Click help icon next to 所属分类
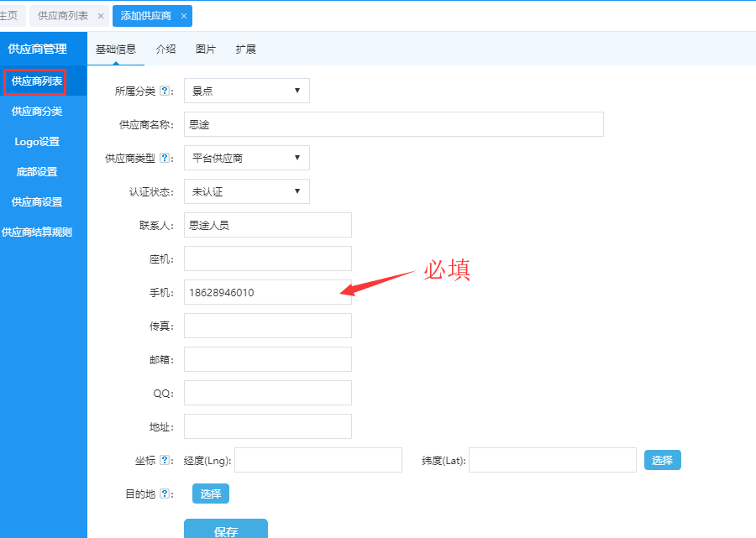756x538 pixels. 165,91
